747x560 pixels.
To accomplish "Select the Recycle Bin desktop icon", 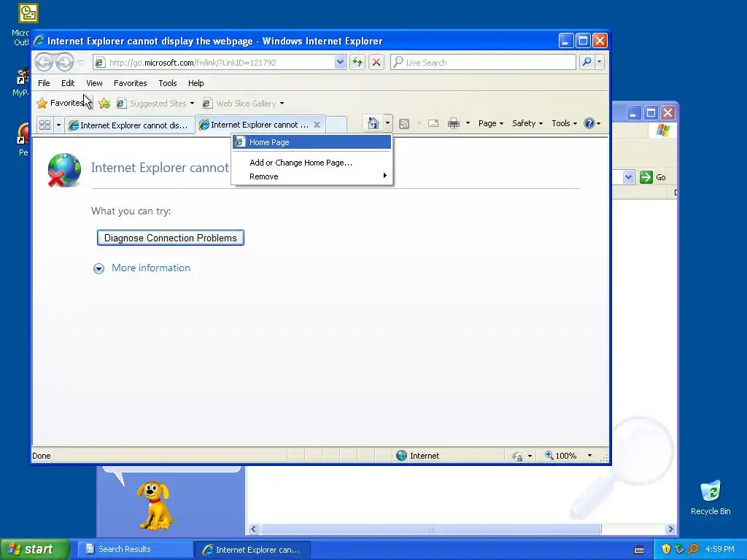I will click(711, 497).
